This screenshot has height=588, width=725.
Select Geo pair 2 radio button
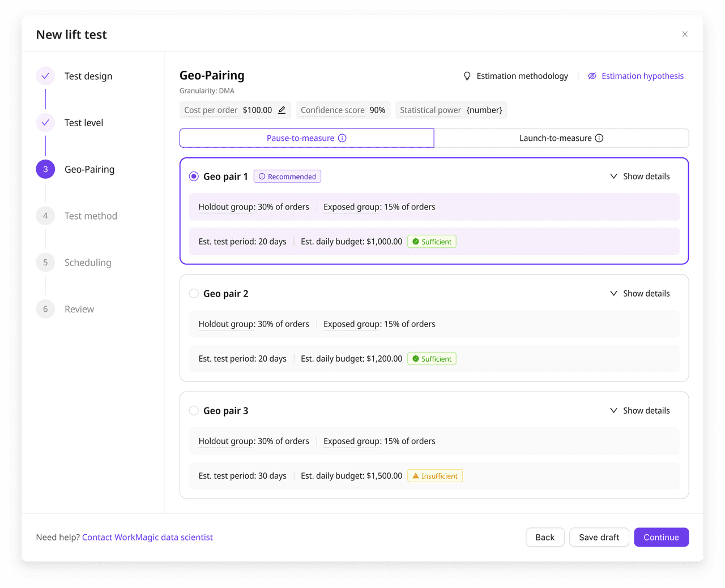click(x=194, y=294)
